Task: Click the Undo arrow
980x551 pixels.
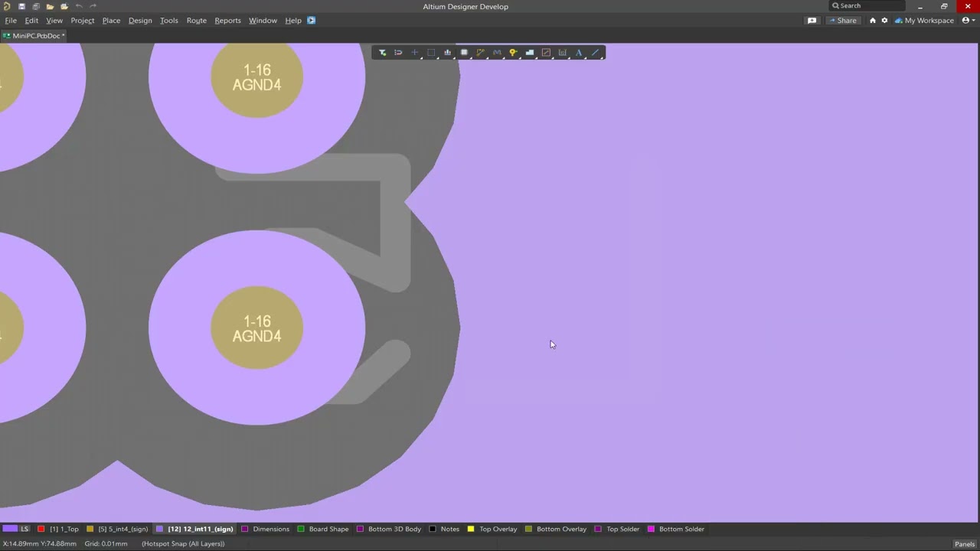Action: (79, 6)
